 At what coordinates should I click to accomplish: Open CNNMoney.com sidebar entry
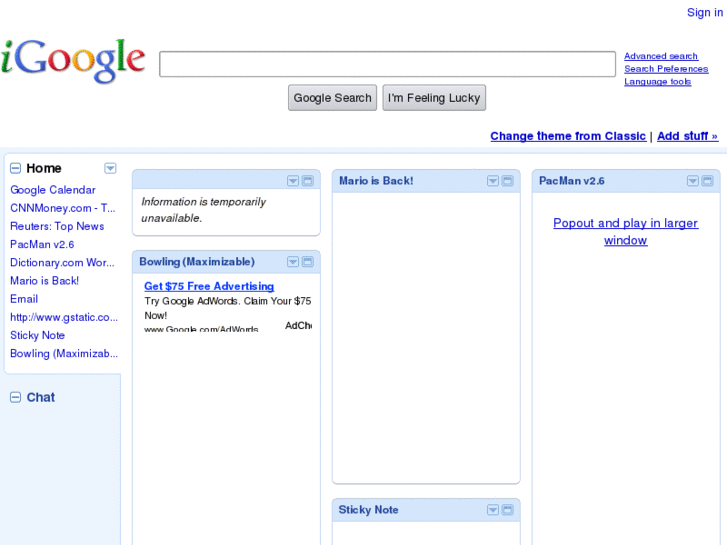(x=63, y=208)
